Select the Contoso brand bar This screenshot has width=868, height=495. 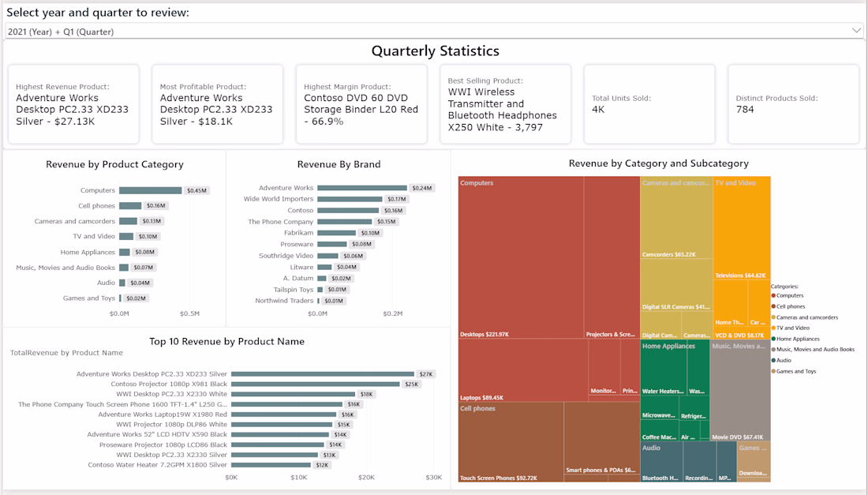pos(348,211)
